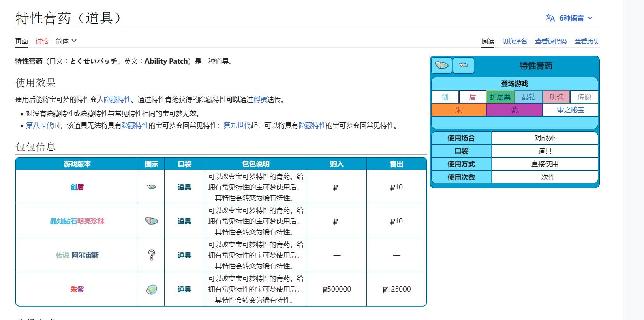The width and height of the screenshot is (644, 320).
Task: Click the 朱紫 row item icon
Action: point(152,289)
